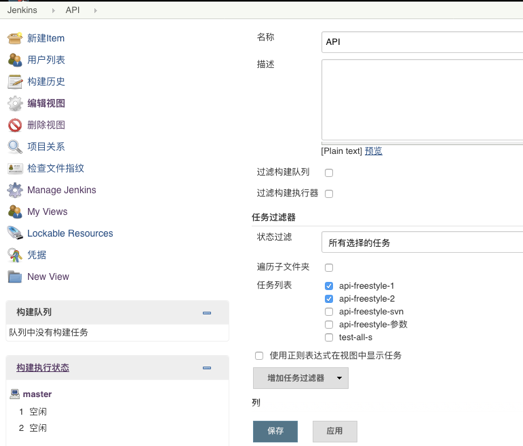The image size is (523, 446).
Task: Open the 用户列表 link
Action: click(x=46, y=60)
